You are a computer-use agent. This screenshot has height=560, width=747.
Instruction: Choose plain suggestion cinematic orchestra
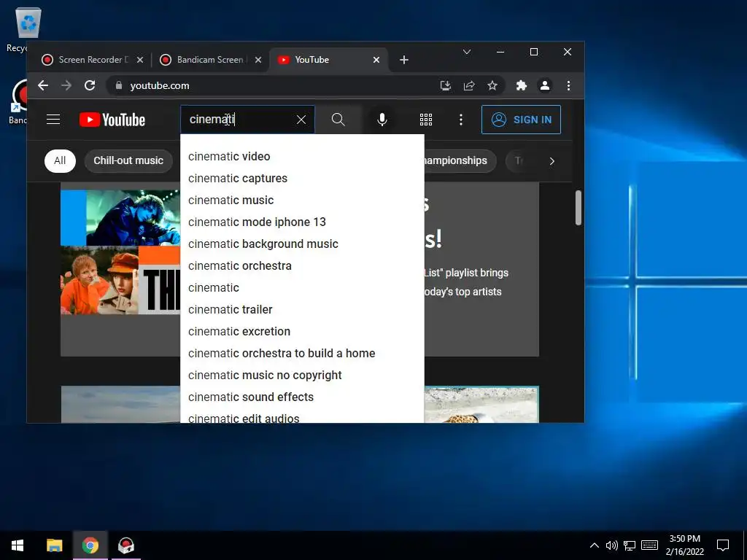point(302,266)
